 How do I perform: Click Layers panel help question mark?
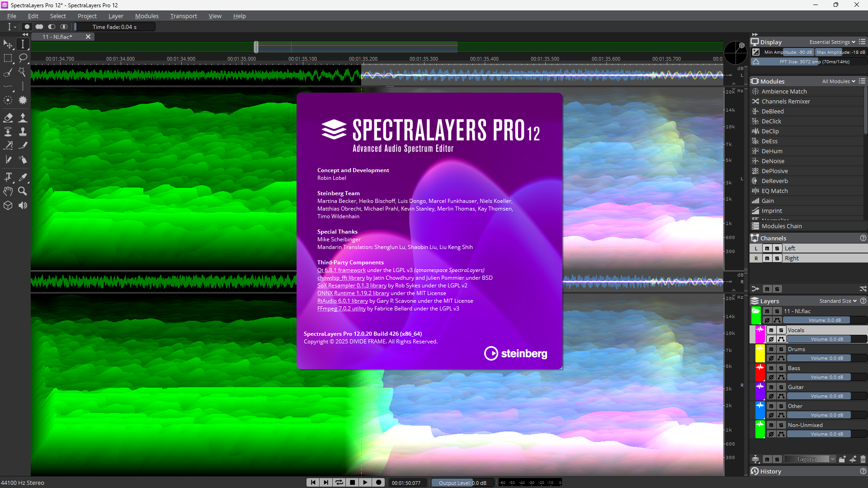863,301
